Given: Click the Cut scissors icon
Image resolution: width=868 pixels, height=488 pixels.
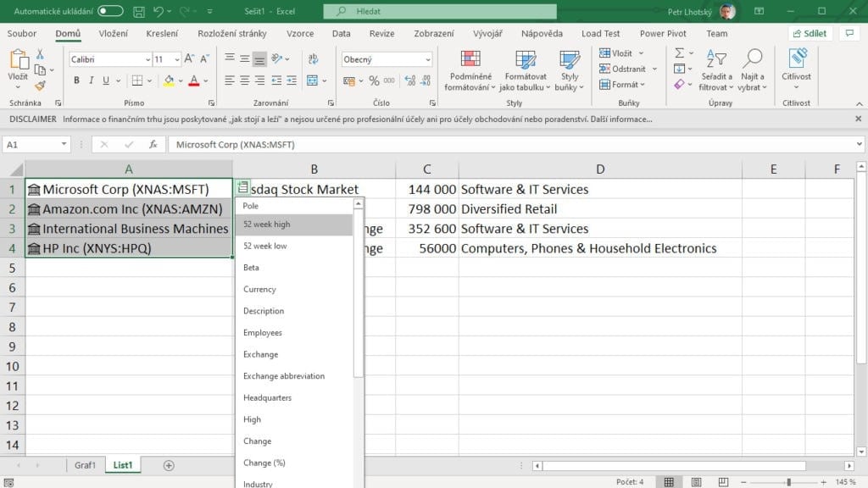Looking at the screenshot, I should 40,53.
